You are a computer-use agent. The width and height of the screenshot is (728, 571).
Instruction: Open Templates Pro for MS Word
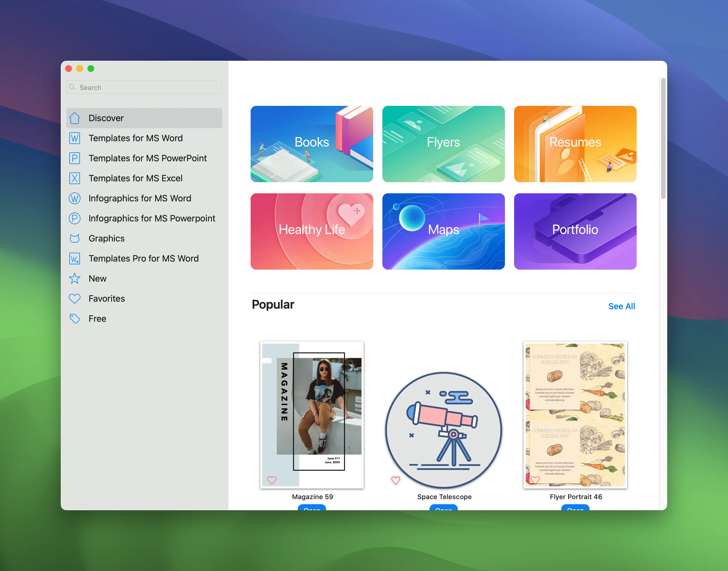click(143, 258)
